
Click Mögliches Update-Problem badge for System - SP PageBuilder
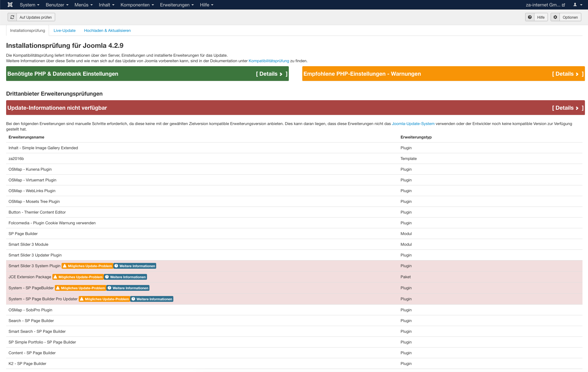click(x=81, y=288)
